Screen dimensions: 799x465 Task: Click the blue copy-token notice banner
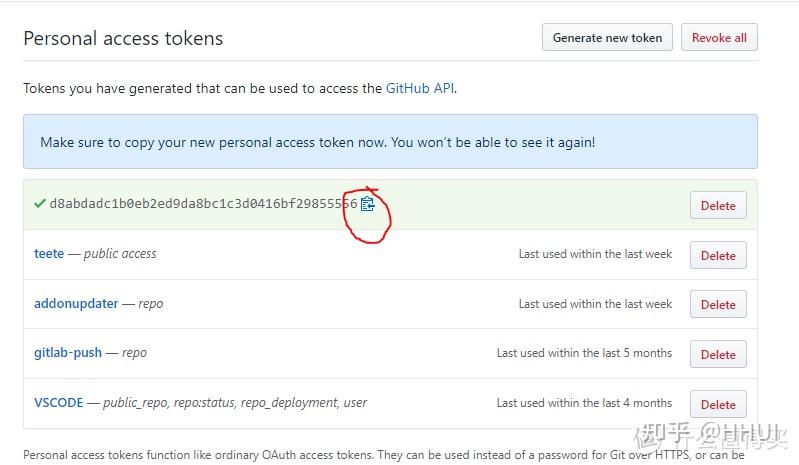390,142
